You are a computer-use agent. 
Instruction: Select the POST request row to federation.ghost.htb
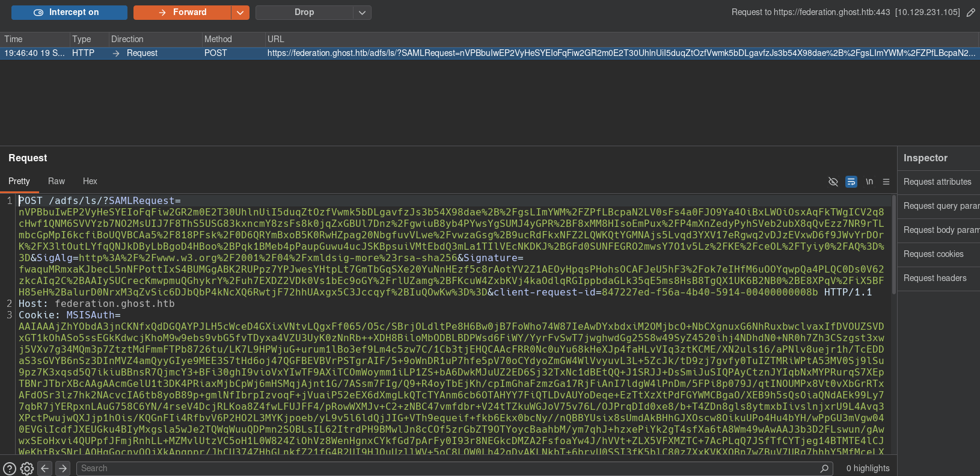[x=490, y=53]
